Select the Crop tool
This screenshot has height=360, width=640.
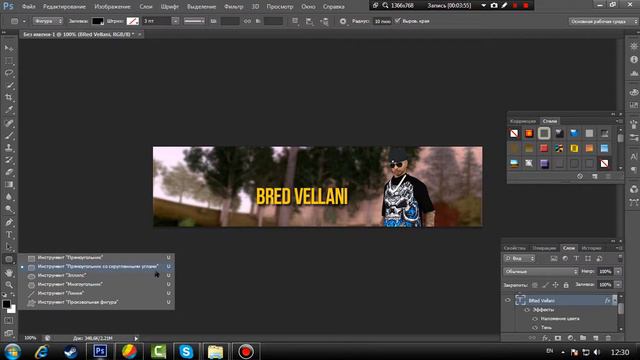tap(9, 98)
